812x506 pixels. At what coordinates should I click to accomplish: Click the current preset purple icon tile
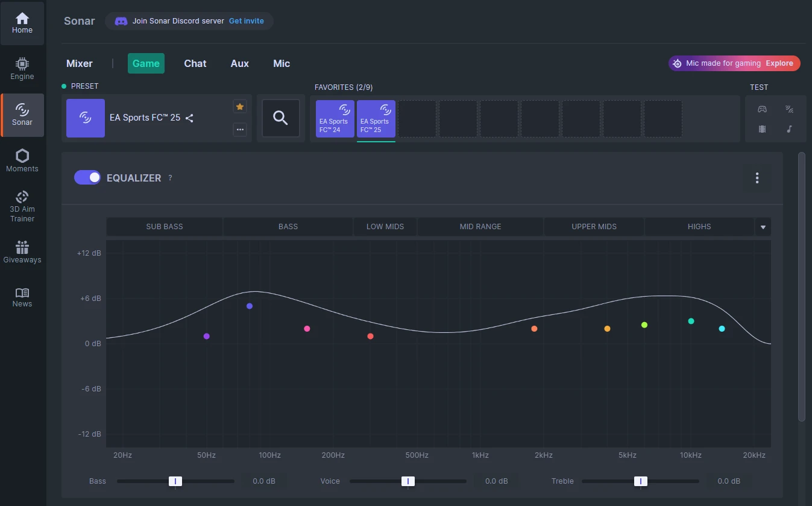click(x=86, y=118)
